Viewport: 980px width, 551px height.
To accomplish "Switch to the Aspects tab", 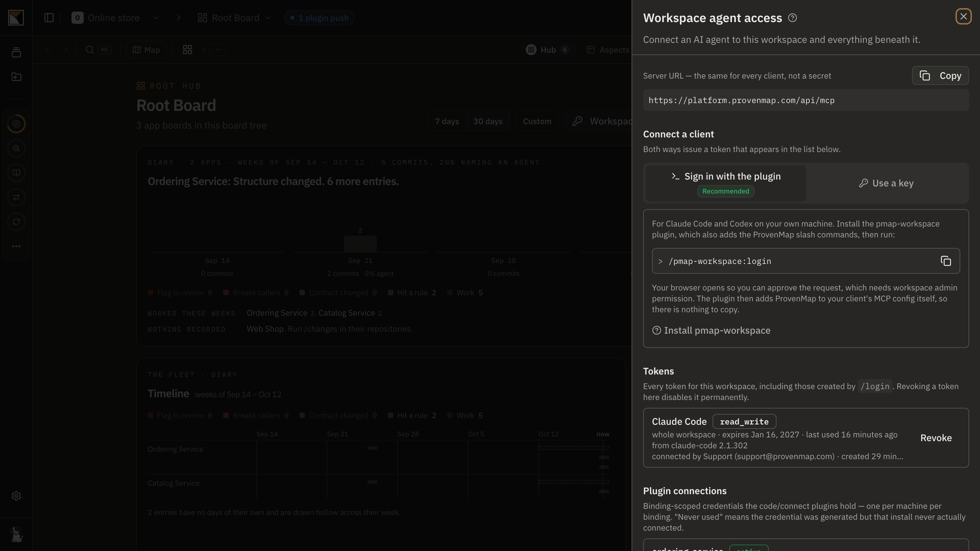I will (607, 50).
